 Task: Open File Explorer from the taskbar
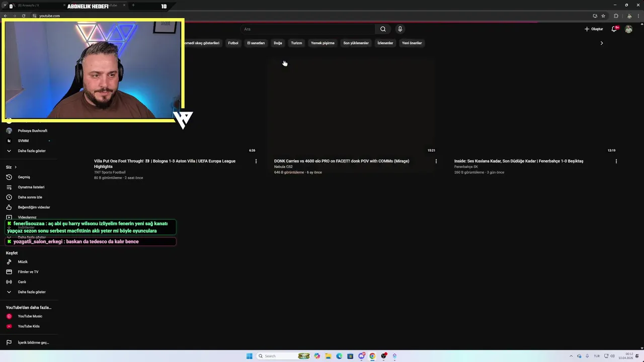[x=328, y=356]
